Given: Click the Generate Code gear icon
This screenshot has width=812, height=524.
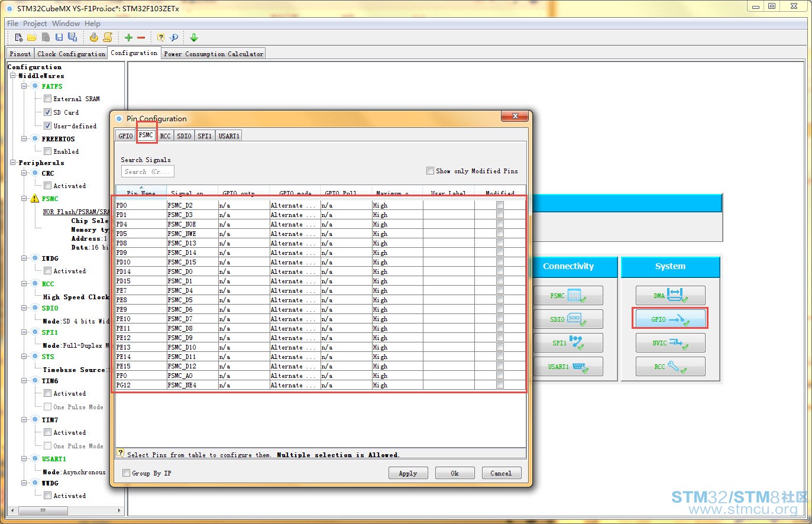Looking at the screenshot, I should click(x=93, y=37).
